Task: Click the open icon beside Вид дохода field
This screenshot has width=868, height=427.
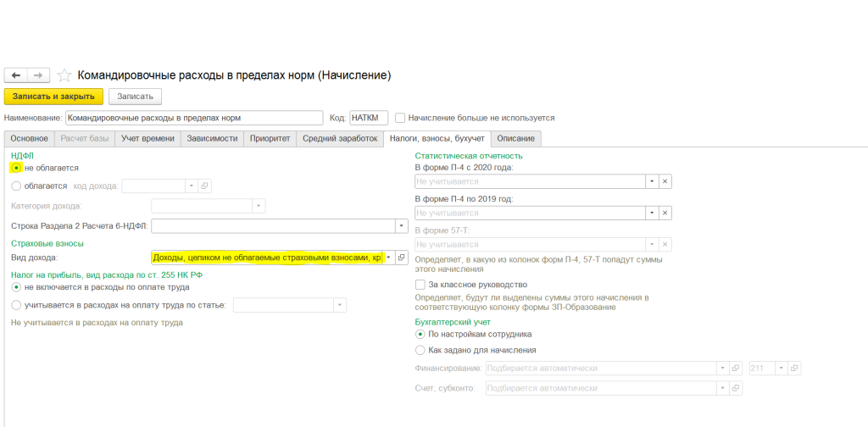Action: pyautogui.click(x=402, y=257)
